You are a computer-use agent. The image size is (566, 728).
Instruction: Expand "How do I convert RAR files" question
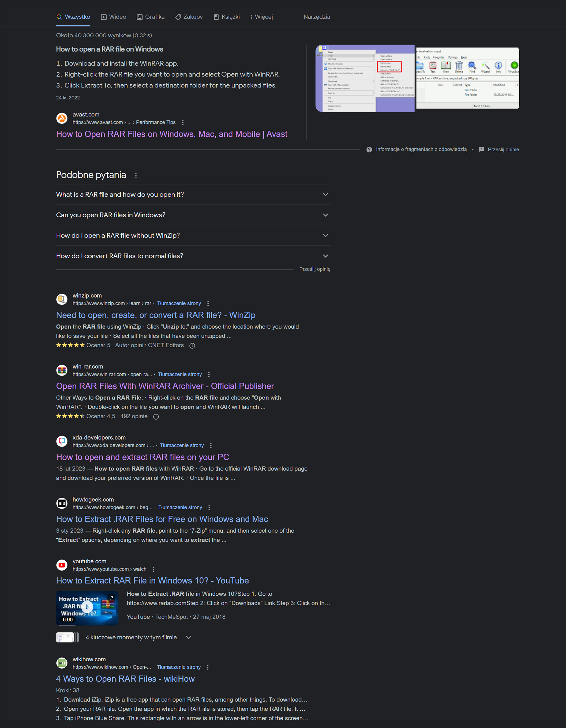[x=193, y=256]
